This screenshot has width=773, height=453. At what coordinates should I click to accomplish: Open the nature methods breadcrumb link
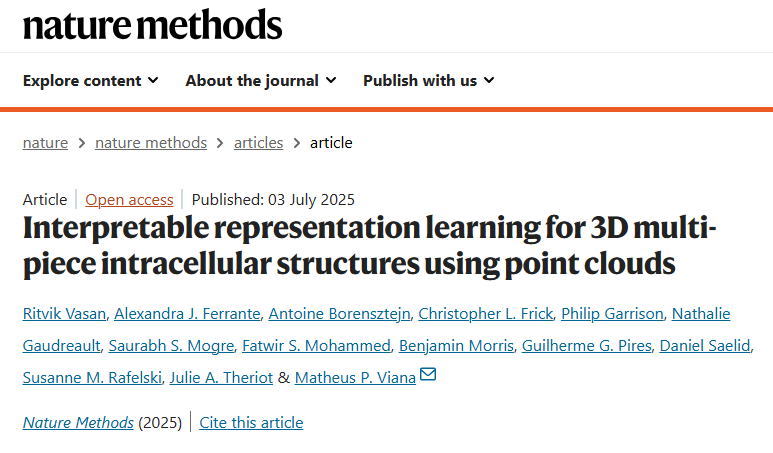(151, 143)
